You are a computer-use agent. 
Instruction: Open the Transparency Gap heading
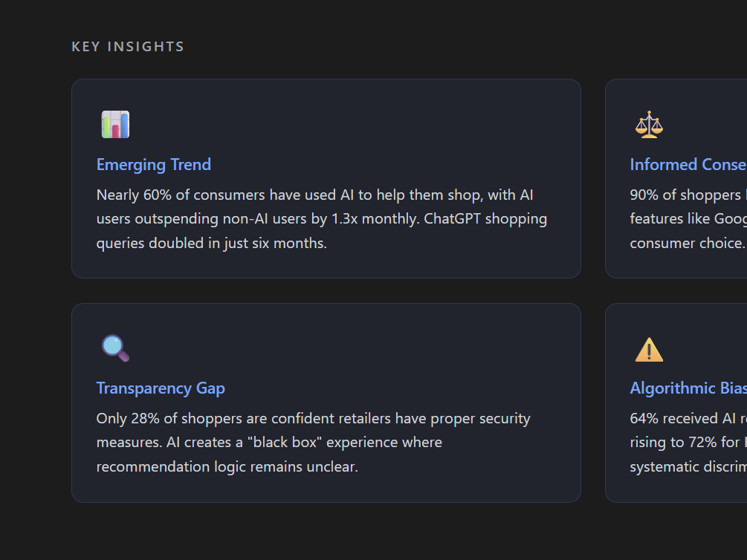tap(161, 388)
